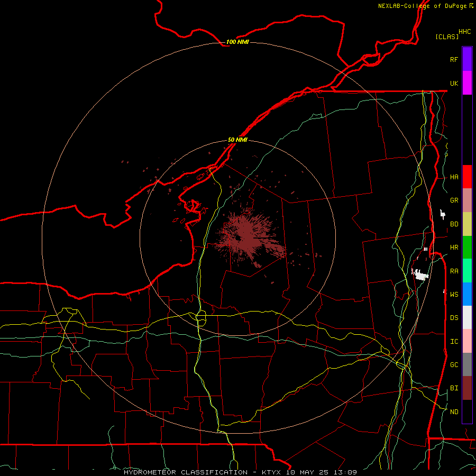
Task: Click the HYDROMETEOR CLASSIFICATION title text
Action: pos(186,472)
